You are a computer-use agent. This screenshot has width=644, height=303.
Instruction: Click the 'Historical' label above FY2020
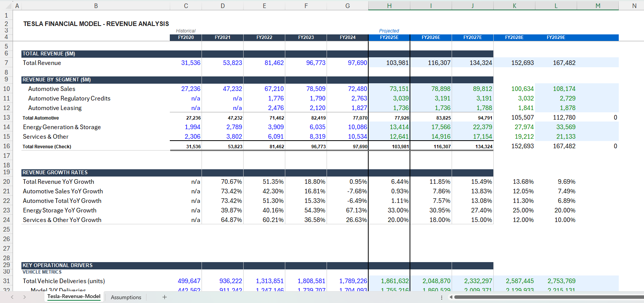[x=185, y=31]
